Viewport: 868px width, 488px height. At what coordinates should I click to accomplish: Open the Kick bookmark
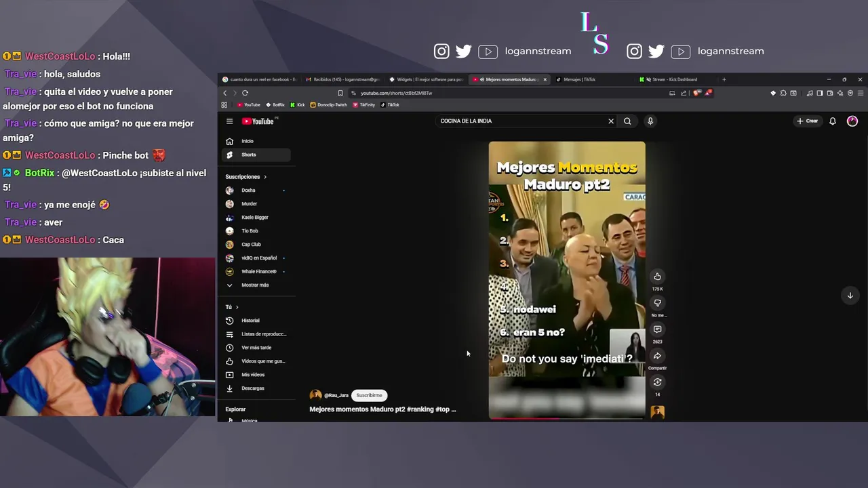(298, 105)
